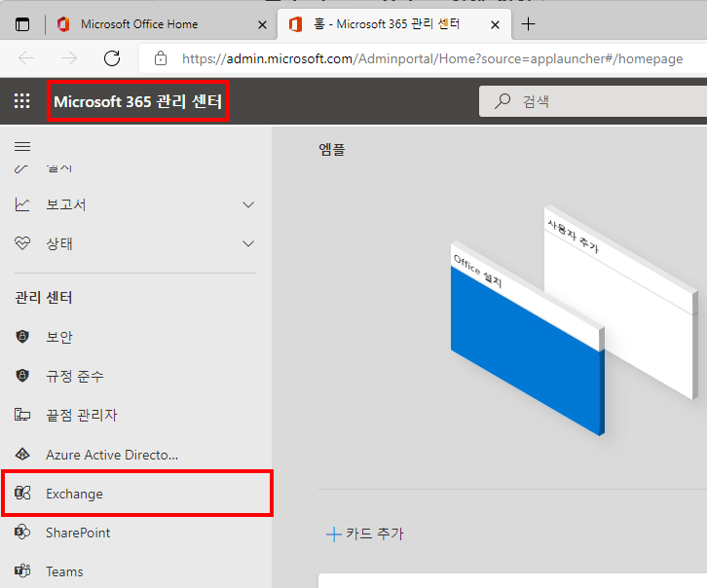Click the plus icon for 카드 추가
This screenshot has height=588, width=707.
tap(334, 534)
